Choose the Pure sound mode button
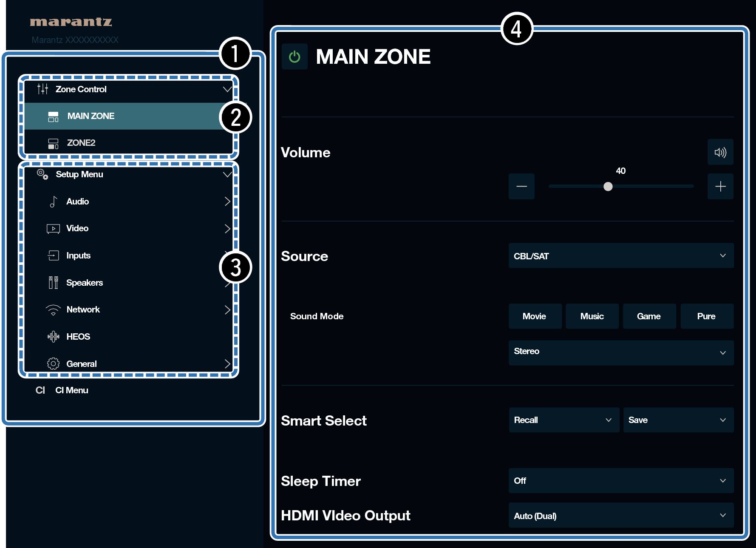Viewport: 756px width, 548px height. click(706, 316)
